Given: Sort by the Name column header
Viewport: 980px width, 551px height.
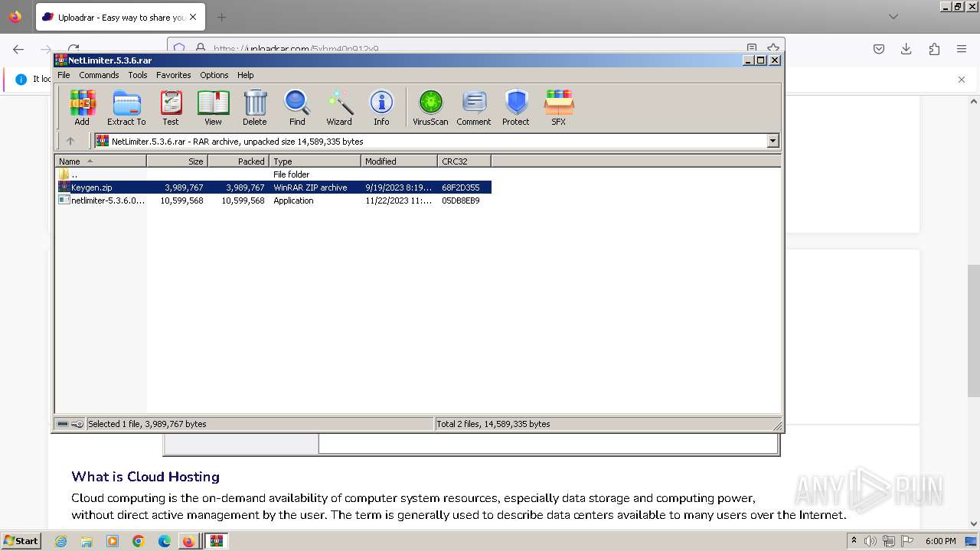Looking at the screenshot, I should pos(100,161).
